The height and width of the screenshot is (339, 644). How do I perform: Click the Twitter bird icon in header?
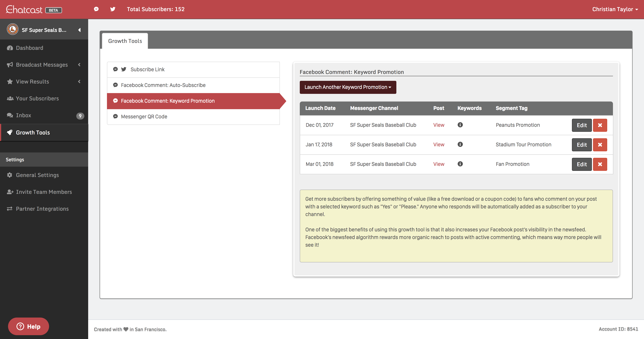113,9
